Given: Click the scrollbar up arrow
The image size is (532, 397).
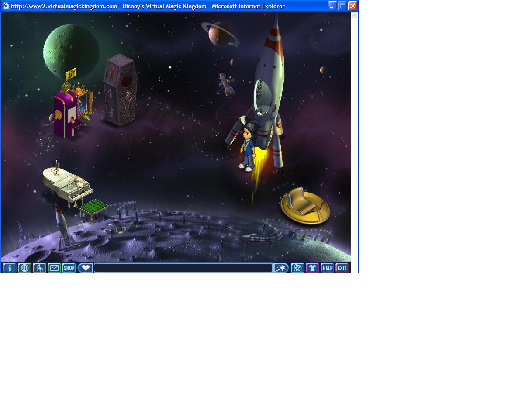Looking at the screenshot, I should tap(354, 16).
